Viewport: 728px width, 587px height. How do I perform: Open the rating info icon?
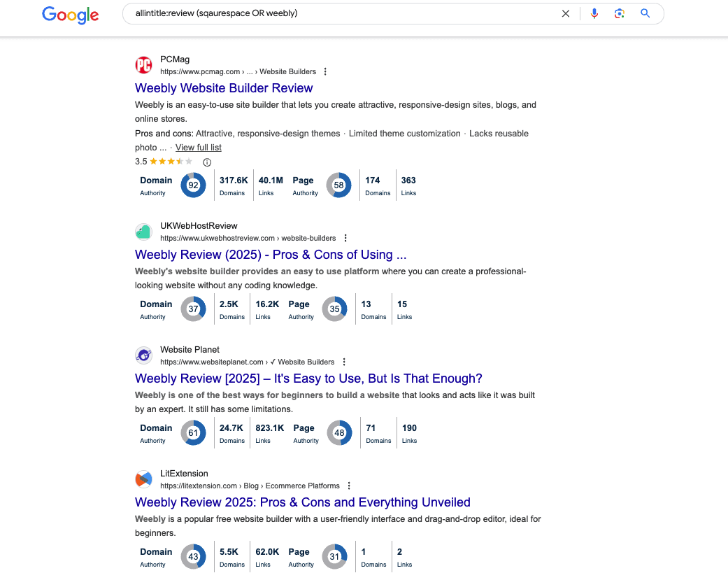click(207, 162)
